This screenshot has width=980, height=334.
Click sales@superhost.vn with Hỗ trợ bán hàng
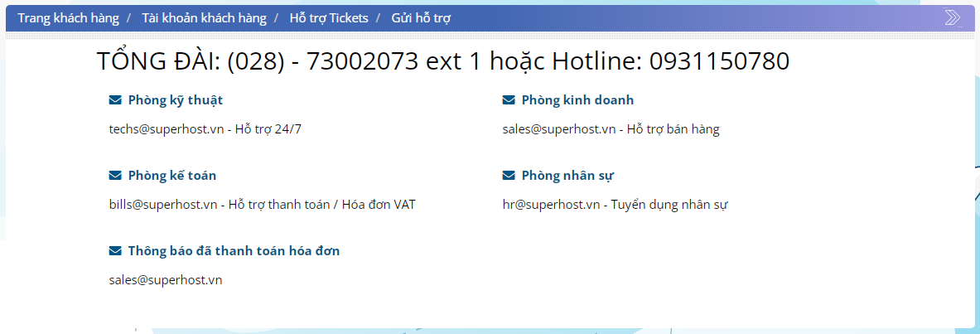coord(559,129)
